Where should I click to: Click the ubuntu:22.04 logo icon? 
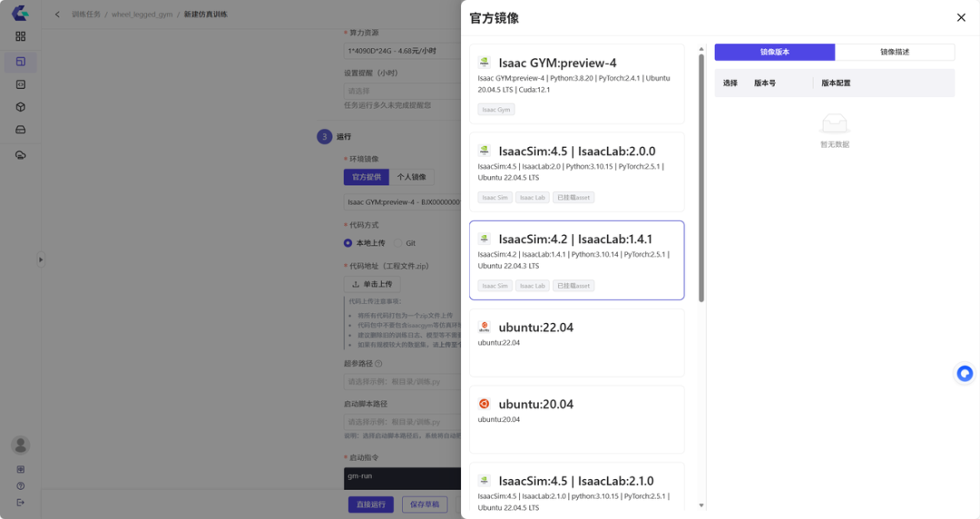[x=485, y=327]
